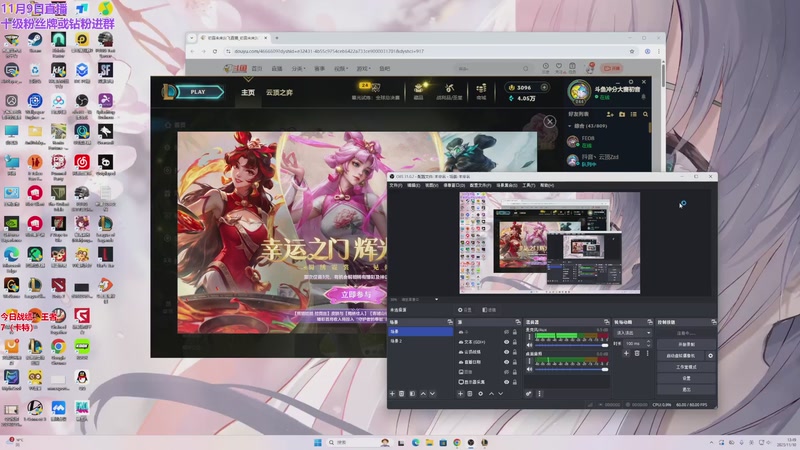Adjust 麦克风/Aux volume slider

pyautogui.click(x=571, y=345)
